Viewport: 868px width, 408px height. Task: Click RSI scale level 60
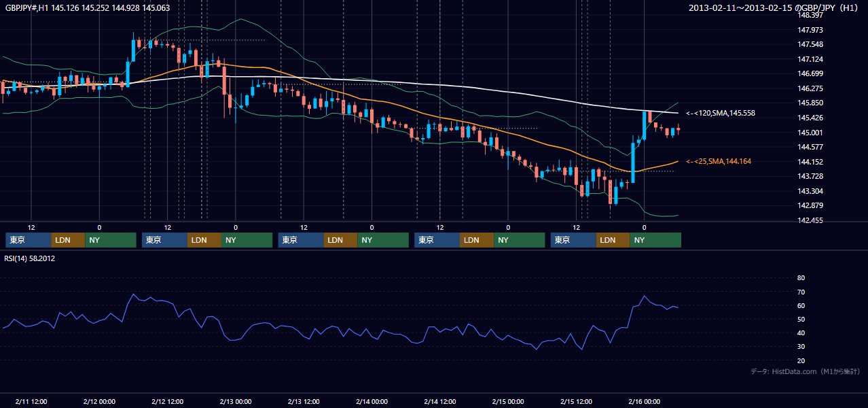[801, 305]
